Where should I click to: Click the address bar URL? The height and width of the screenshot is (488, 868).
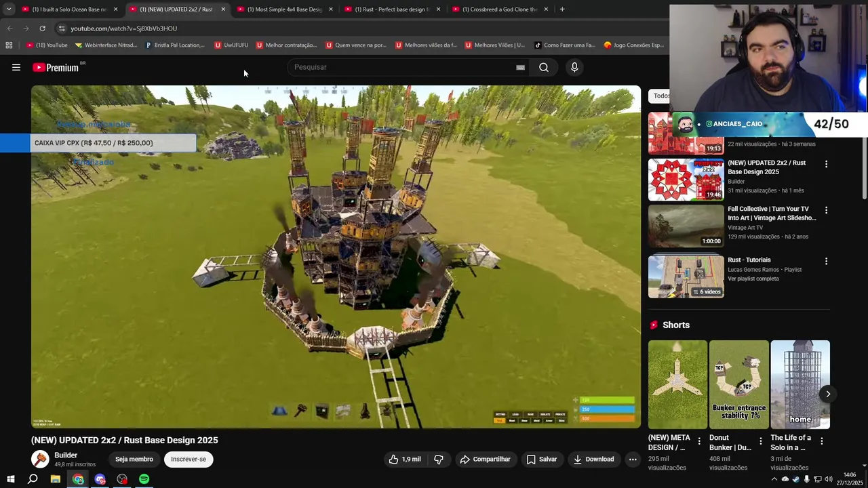coord(123,28)
